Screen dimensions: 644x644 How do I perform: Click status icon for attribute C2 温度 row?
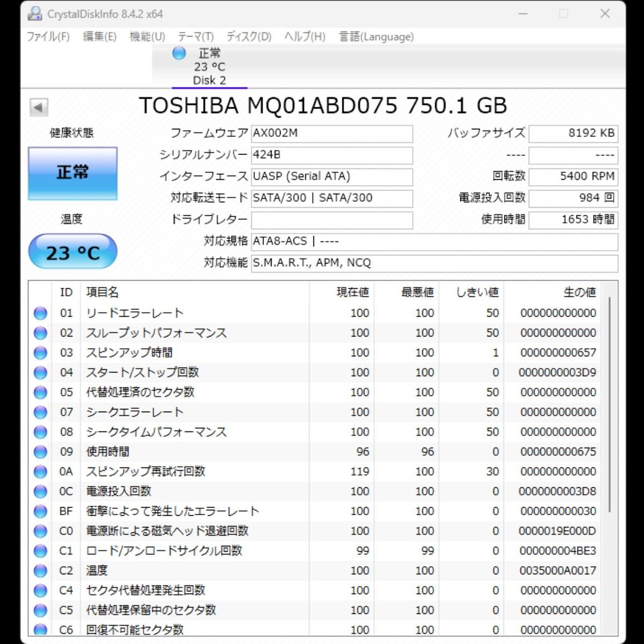[40, 570]
